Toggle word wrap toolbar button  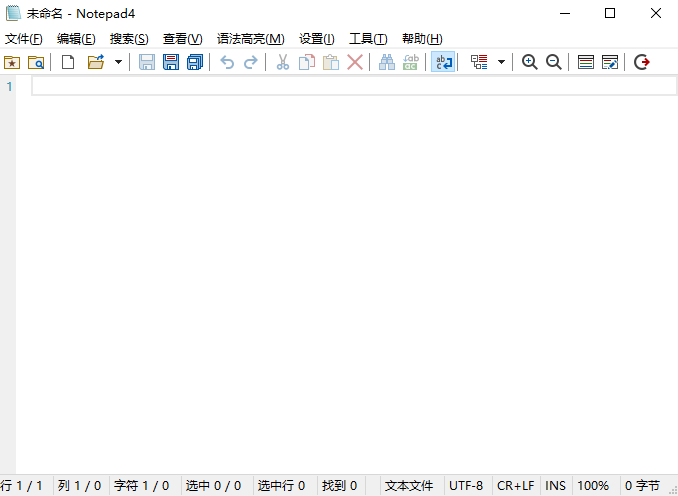coord(443,62)
